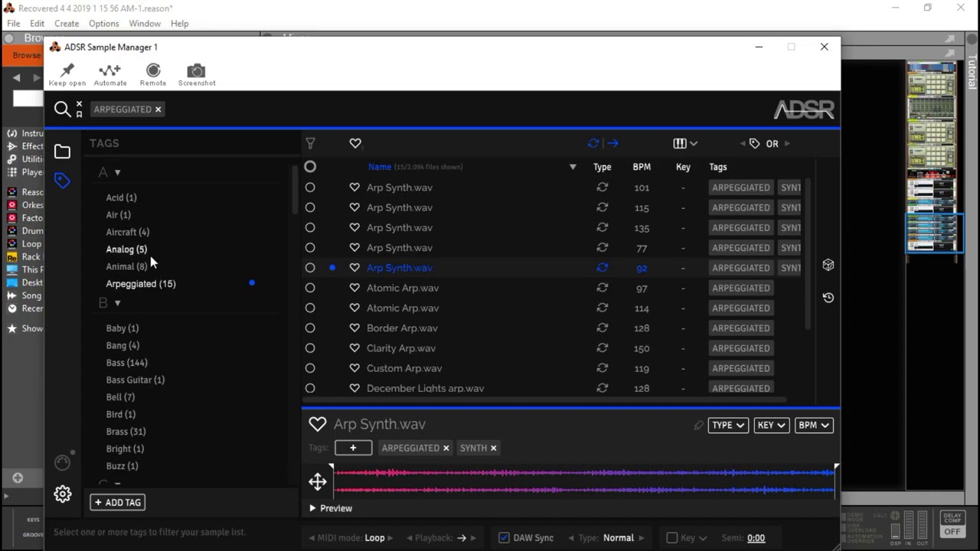This screenshot has height=551, width=980.
Task: Click loop type icon for Custom Arp.wav
Action: click(x=603, y=368)
